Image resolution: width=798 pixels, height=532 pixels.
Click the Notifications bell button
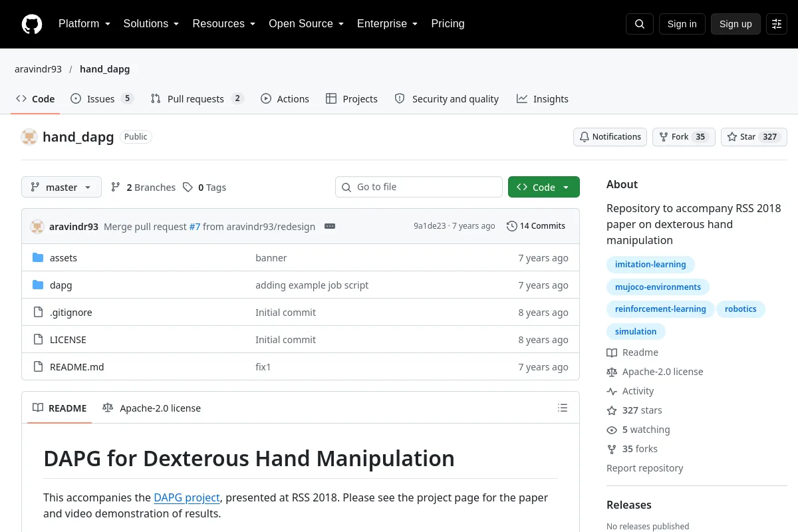point(610,137)
